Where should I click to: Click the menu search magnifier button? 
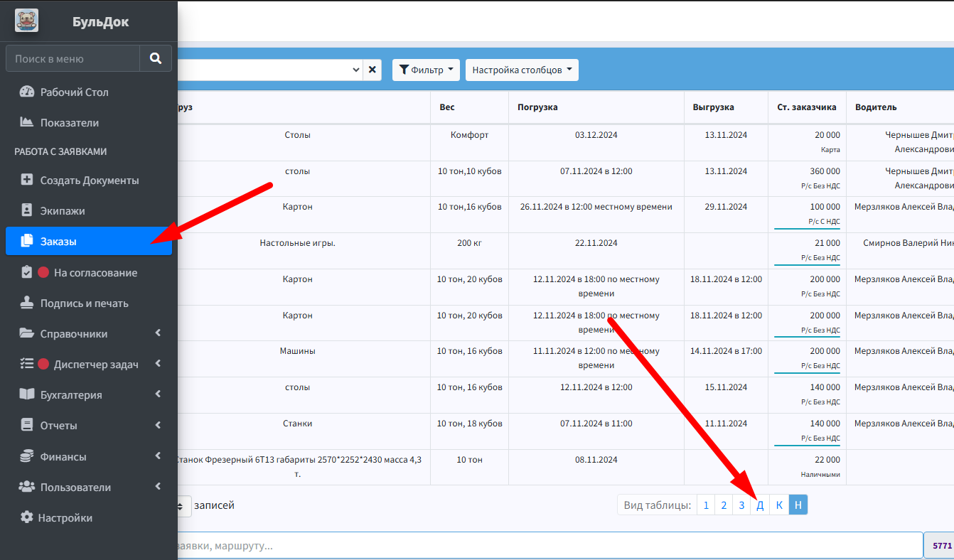[x=156, y=58]
